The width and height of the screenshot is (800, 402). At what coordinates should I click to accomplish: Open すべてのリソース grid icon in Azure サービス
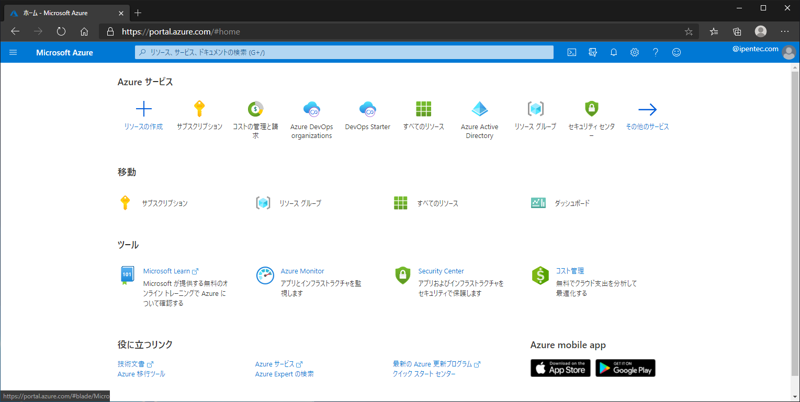tap(423, 109)
